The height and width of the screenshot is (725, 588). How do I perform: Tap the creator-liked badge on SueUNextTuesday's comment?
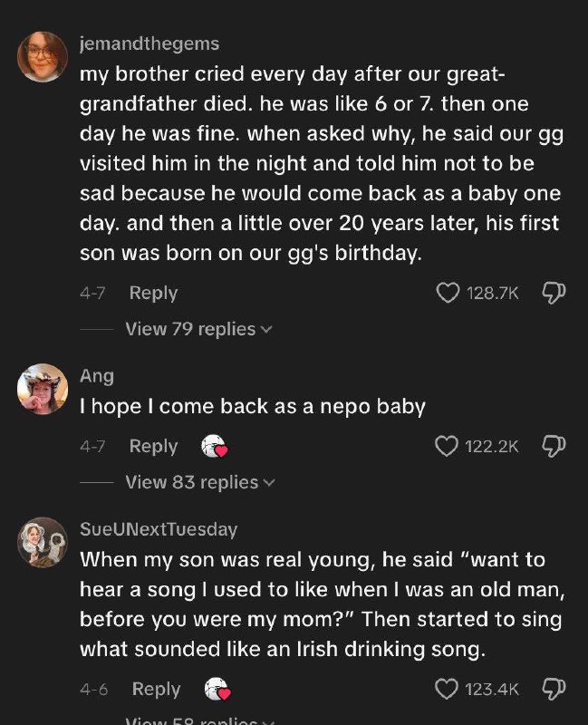pos(216,690)
